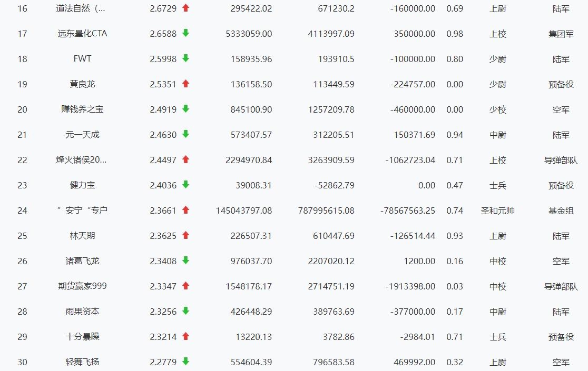Screen dimensions: 588x371
Task: Click the 基金组 group label
Action: (x=561, y=210)
